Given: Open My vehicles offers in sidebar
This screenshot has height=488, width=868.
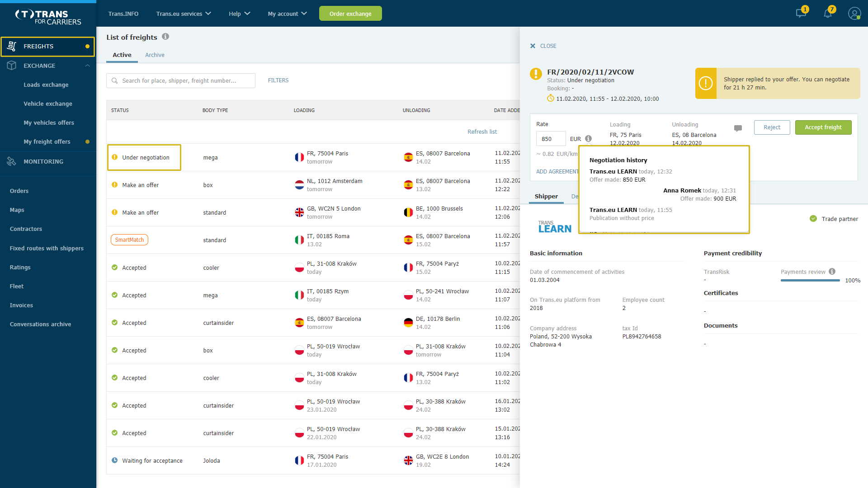Looking at the screenshot, I should coord(49,122).
